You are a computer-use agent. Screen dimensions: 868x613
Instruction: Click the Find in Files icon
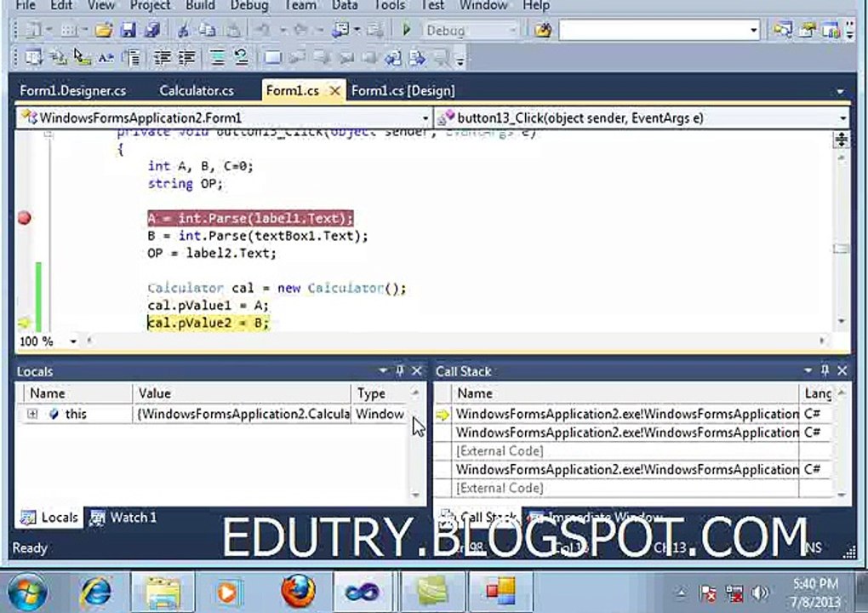pos(543,30)
